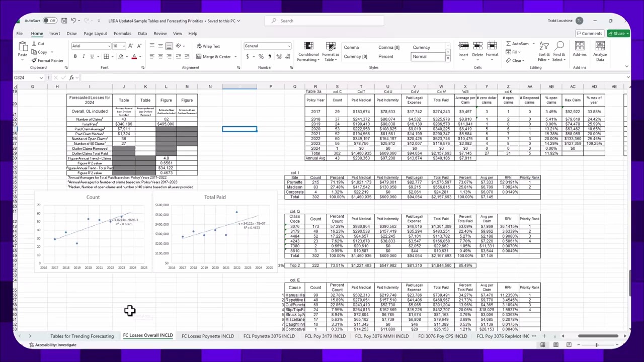Screen dimensions: 644x362
Task: Select the Currency cell style
Action: [x=422, y=47]
